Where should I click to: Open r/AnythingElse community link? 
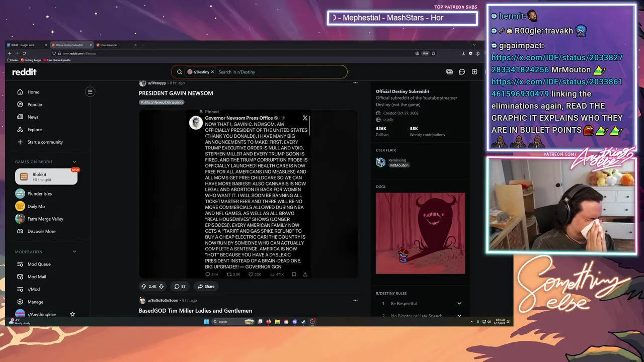coord(42,314)
